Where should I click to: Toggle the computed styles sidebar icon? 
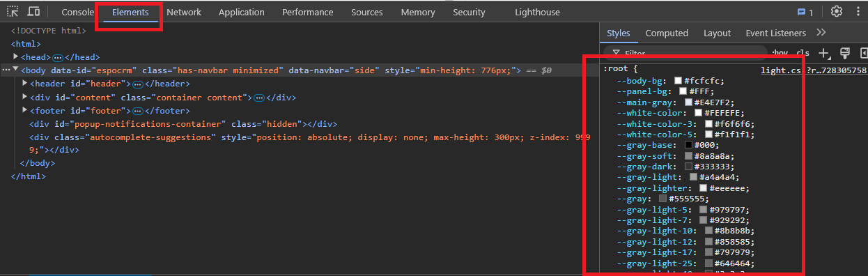point(864,53)
